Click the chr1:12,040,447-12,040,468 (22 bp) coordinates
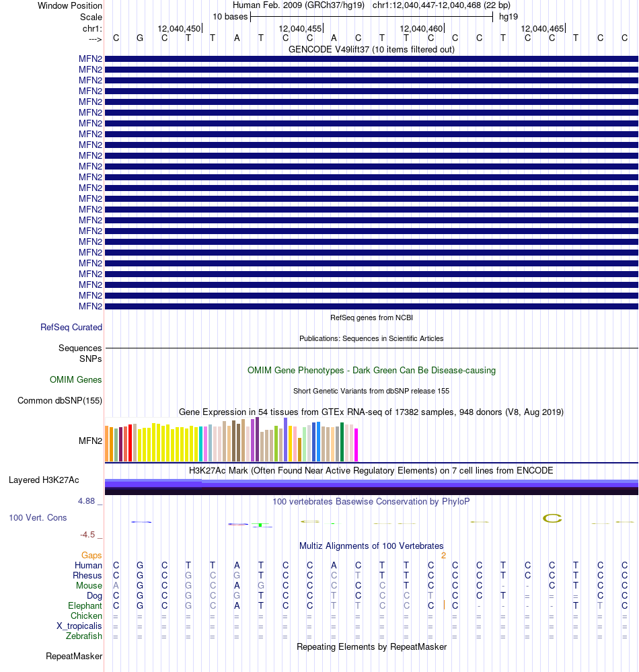This screenshot has height=672, width=639. click(x=441, y=5)
